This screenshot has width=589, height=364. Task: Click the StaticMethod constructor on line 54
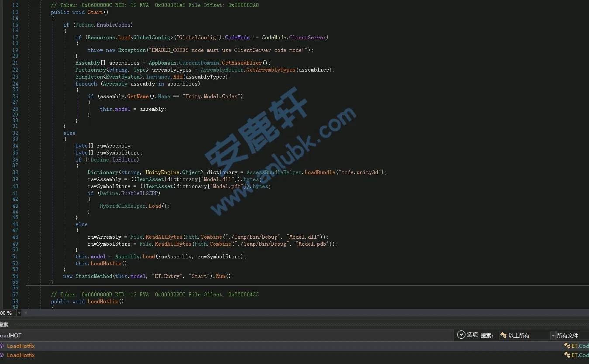click(x=93, y=276)
